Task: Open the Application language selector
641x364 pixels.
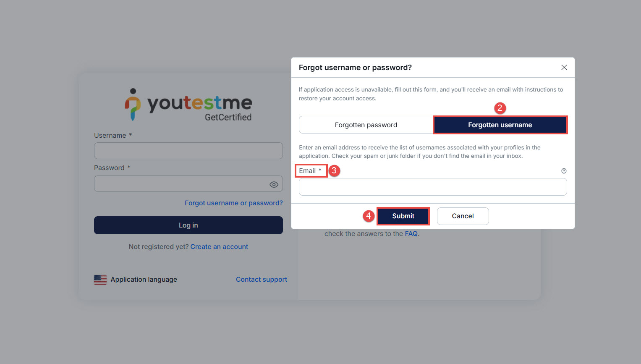Action: 144,280
